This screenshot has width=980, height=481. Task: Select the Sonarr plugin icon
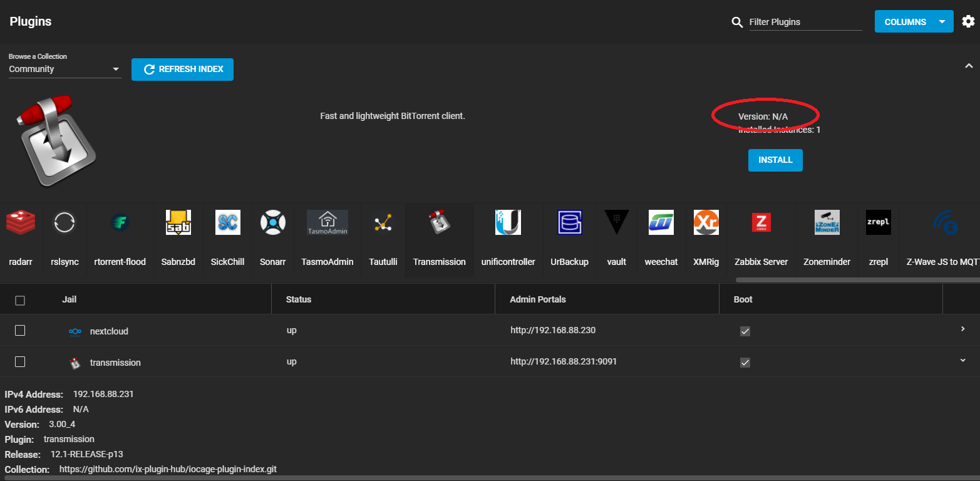coord(272,222)
